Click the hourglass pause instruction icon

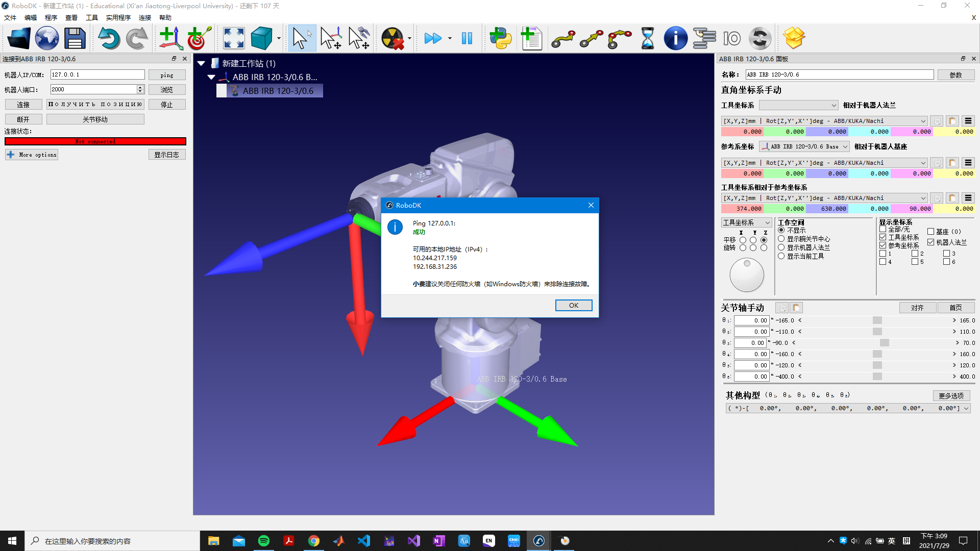[647, 38]
